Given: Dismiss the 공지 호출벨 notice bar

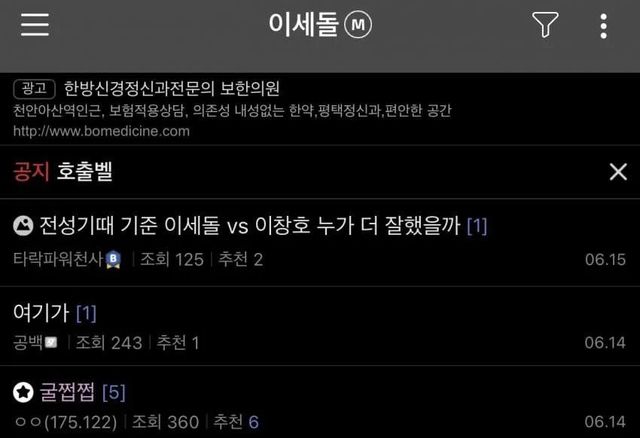Looking at the screenshot, I should tap(618, 171).
